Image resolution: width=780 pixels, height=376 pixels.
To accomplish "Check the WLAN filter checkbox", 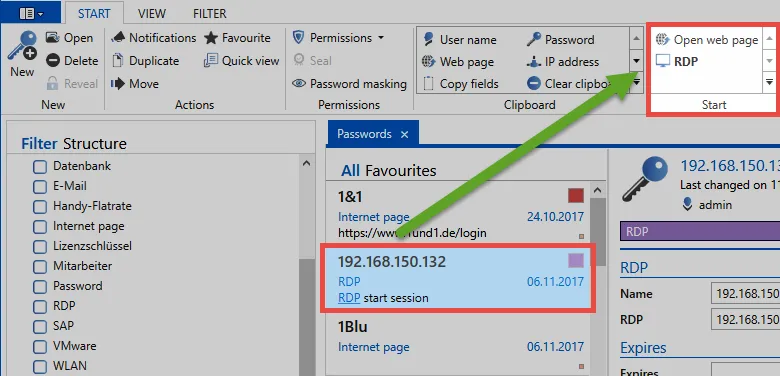I will [x=40, y=367].
